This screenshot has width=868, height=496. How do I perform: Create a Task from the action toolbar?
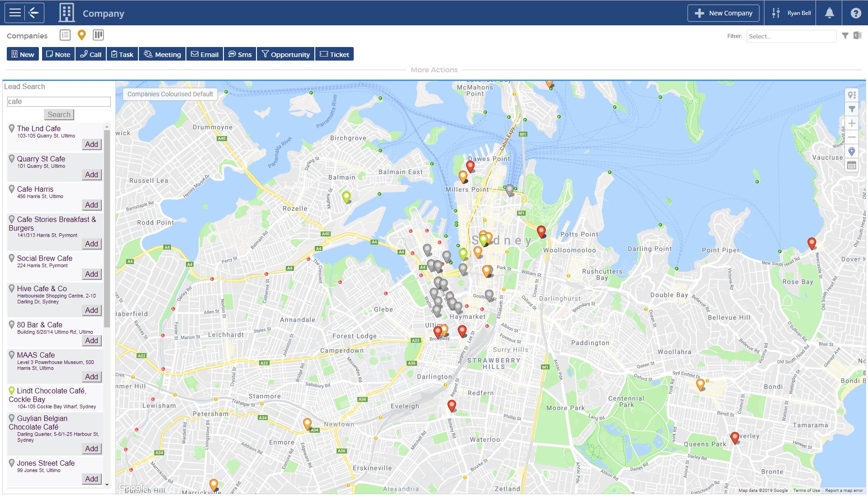click(x=122, y=54)
